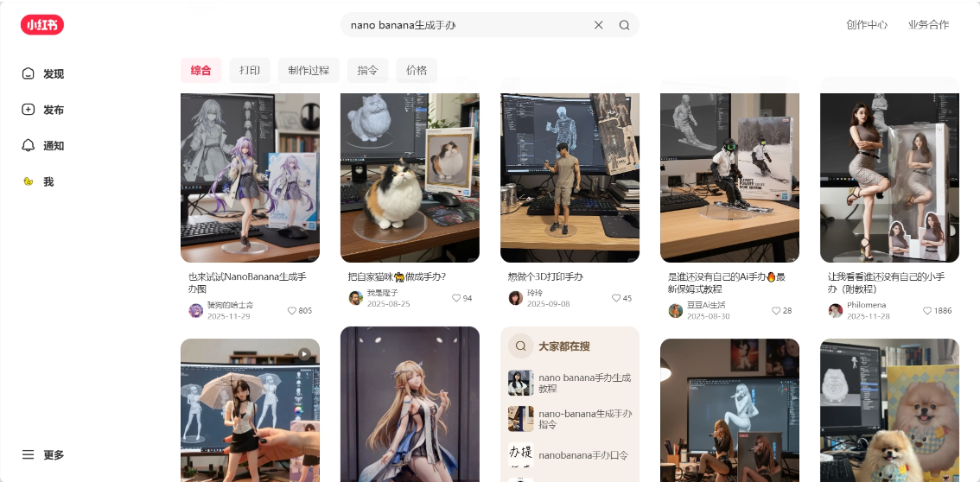Like the Philomena post with 1886 likes
Screen dimensions: 980x482
[927, 311]
